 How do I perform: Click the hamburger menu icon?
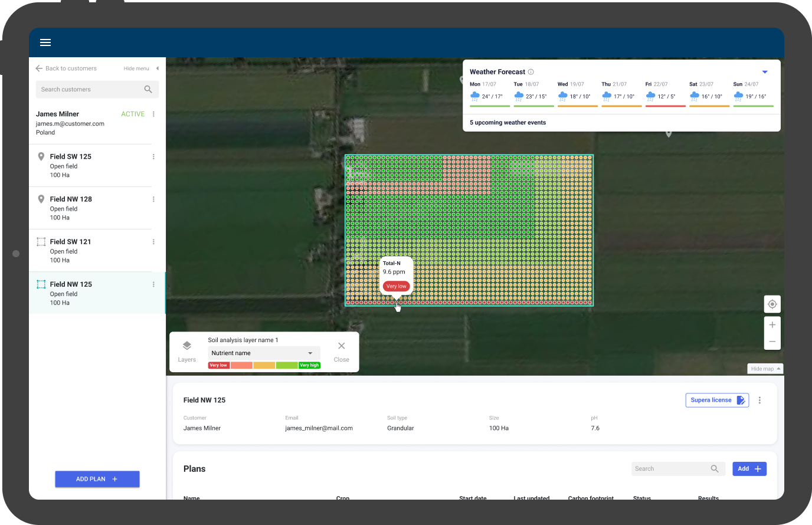[x=45, y=42]
